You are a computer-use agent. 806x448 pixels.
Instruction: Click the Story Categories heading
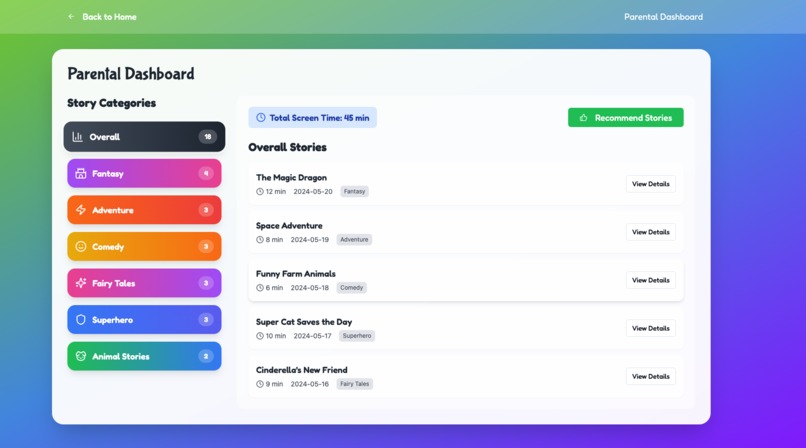(x=112, y=103)
